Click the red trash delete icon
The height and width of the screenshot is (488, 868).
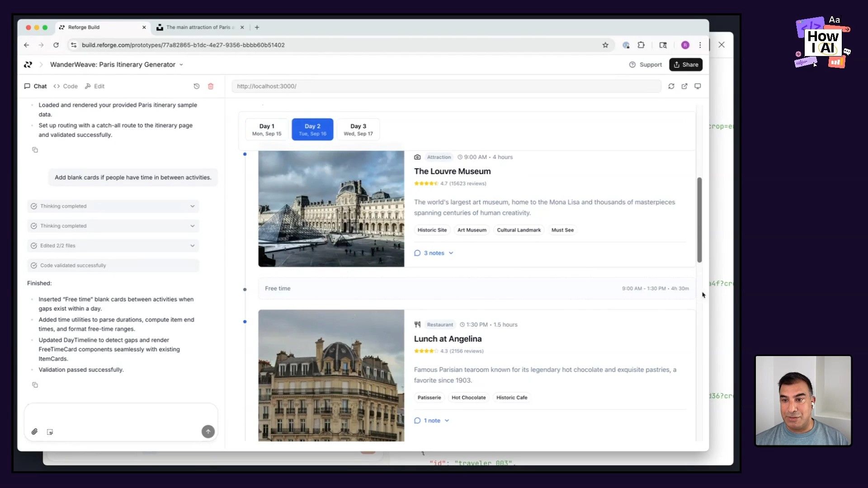210,86
